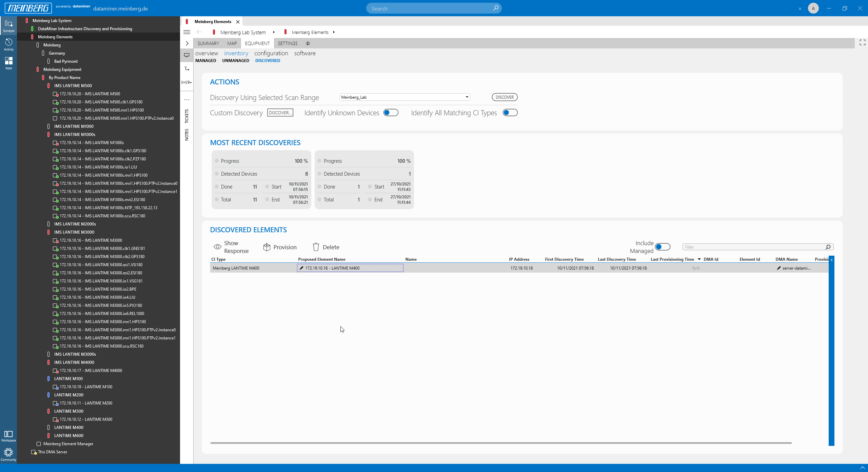Select Meinberg Equipment tree node
Image resolution: width=868 pixels, height=472 pixels.
tap(62, 70)
